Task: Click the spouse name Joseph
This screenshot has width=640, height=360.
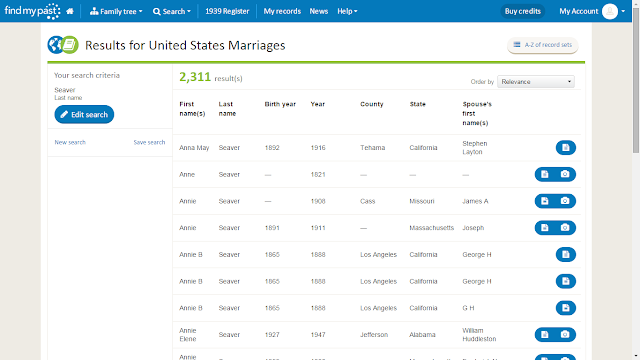Action: click(473, 228)
